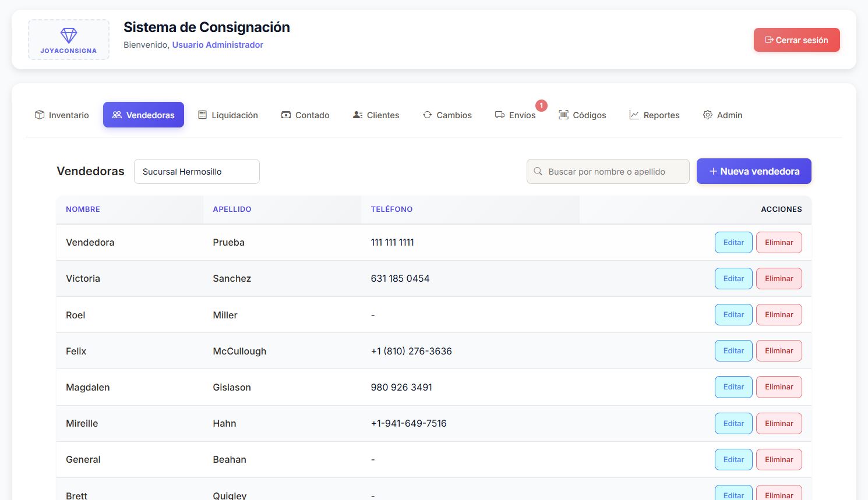Image resolution: width=868 pixels, height=500 pixels.
Task: Click the Admin gear icon
Action: click(x=708, y=115)
